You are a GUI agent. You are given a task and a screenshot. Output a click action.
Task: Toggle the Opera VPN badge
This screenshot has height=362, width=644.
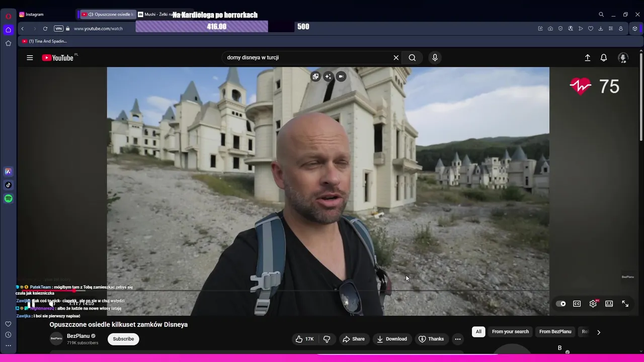click(59, 29)
